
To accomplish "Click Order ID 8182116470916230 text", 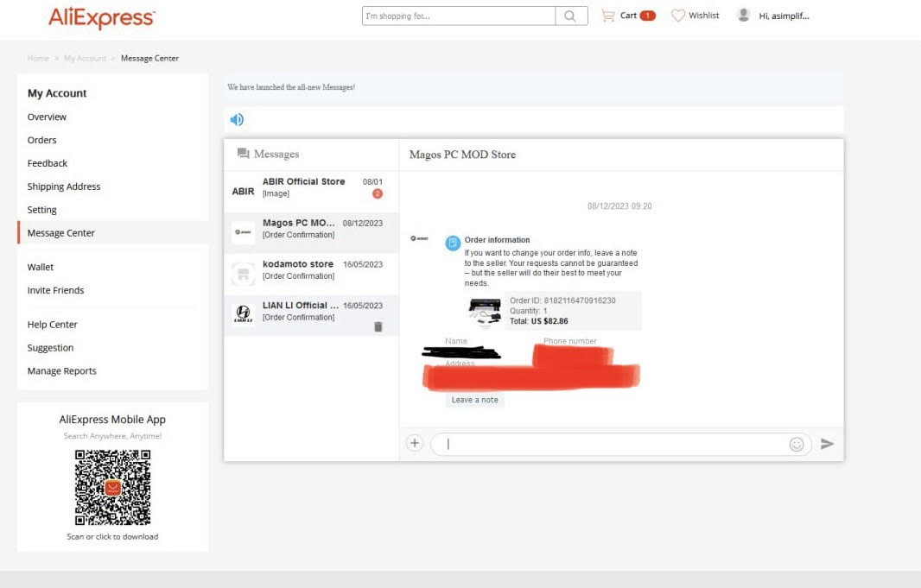I will 562,300.
